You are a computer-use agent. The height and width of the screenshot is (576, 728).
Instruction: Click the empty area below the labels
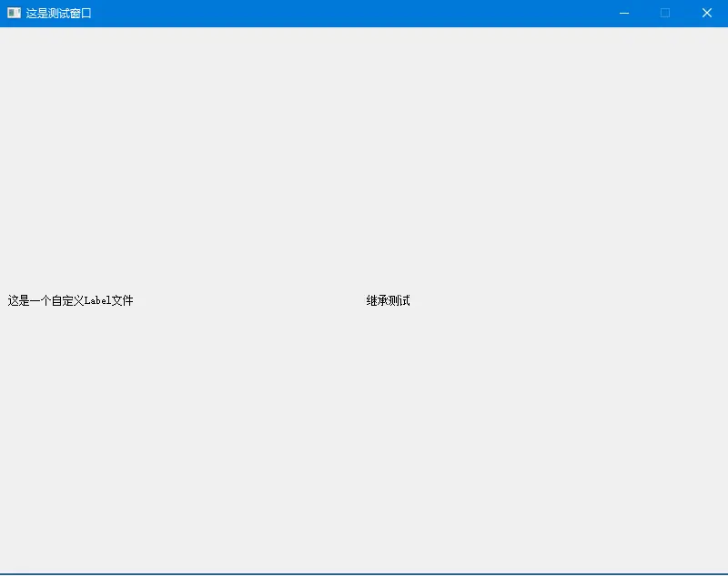[364, 437]
